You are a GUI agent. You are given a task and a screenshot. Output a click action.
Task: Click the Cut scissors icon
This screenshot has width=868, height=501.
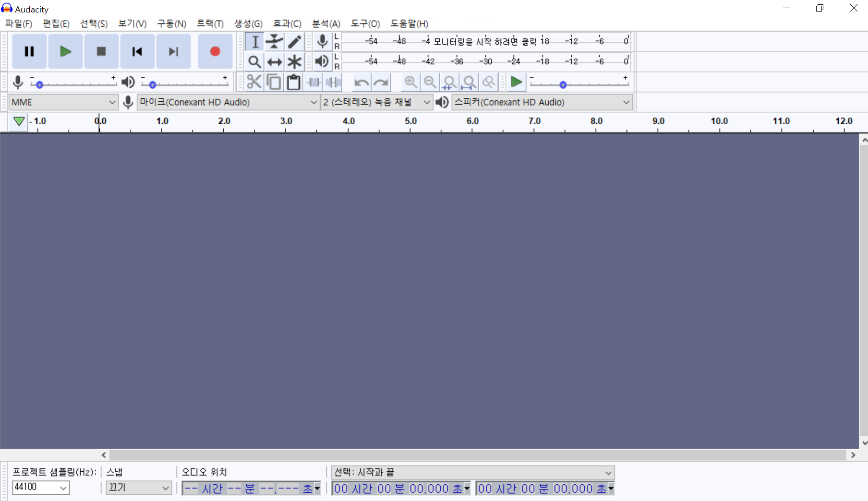254,82
